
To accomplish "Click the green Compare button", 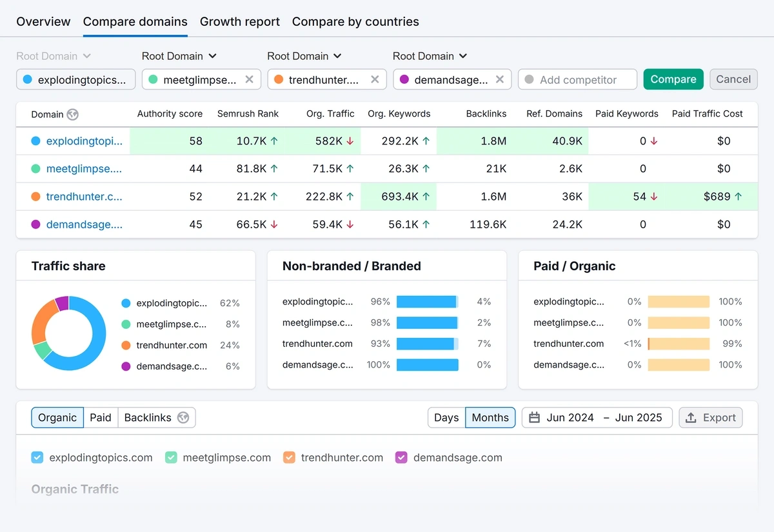I will pyautogui.click(x=673, y=79).
